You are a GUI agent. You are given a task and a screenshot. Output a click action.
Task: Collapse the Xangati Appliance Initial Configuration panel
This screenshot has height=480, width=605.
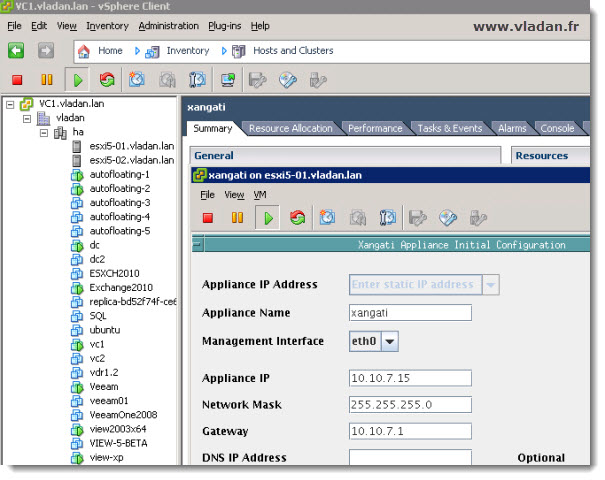click(197, 244)
